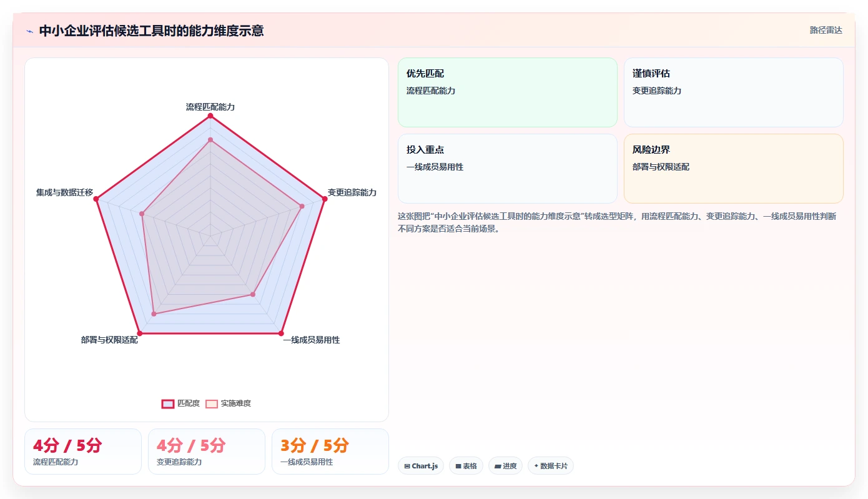This screenshot has width=868, height=499.
Task: Open the 风险边界 card
Action: coord(734,169)
